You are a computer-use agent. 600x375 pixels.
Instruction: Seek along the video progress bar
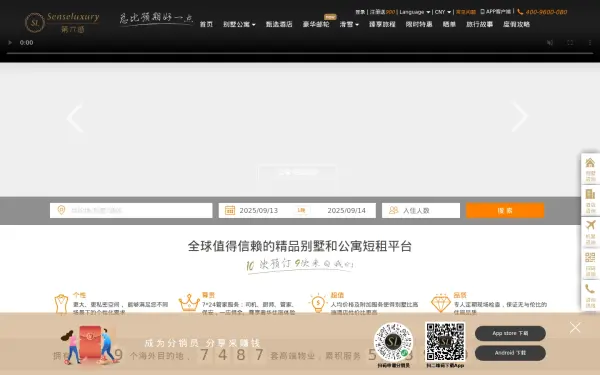(300, 53)
